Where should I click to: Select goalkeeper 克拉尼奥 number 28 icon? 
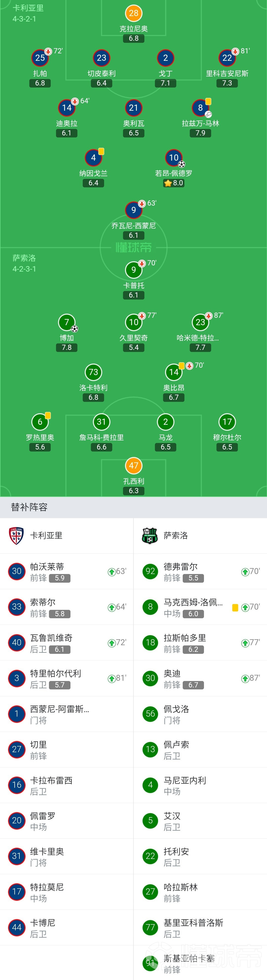point(134,13)
